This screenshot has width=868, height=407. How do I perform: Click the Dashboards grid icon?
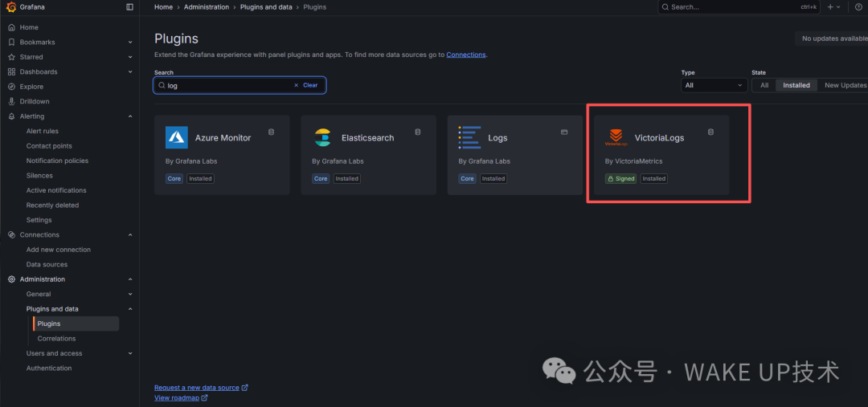[11, 72]
